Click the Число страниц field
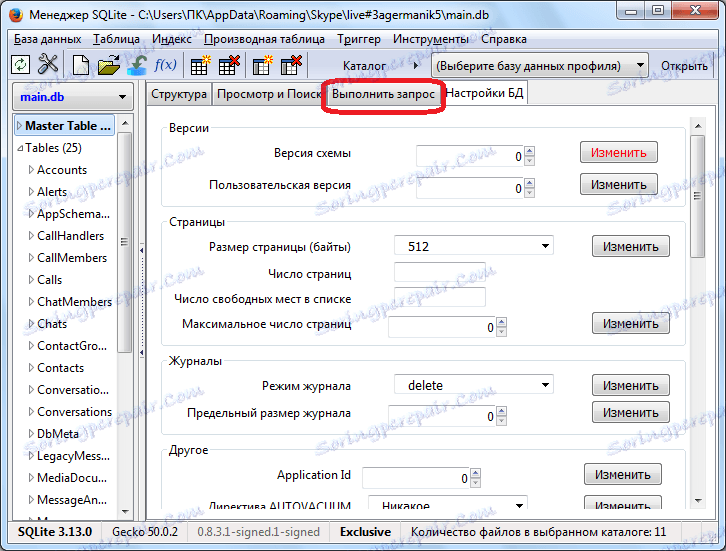The height and width of the screenshot is (551, 726). (x=440, y=273)
